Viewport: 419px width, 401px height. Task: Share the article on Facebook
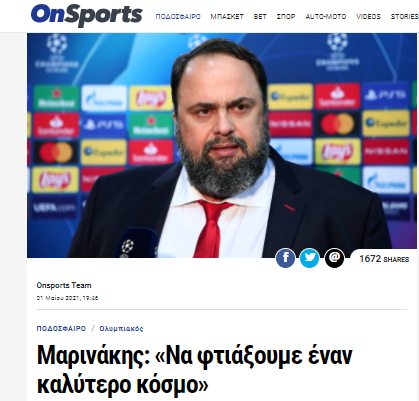285,258
